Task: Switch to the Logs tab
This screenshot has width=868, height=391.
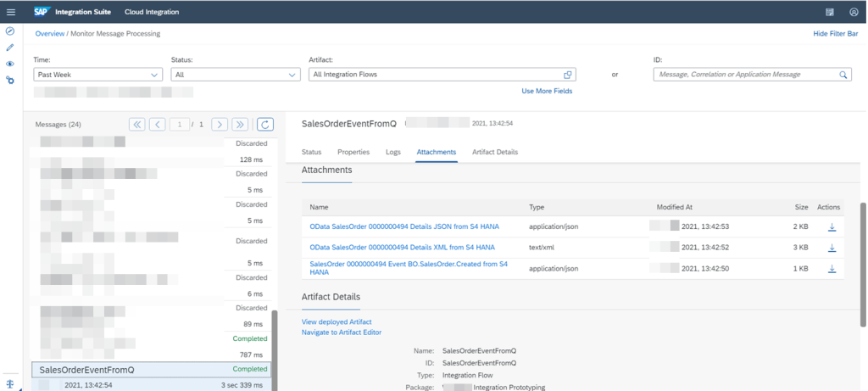Action: click(393, 152)
